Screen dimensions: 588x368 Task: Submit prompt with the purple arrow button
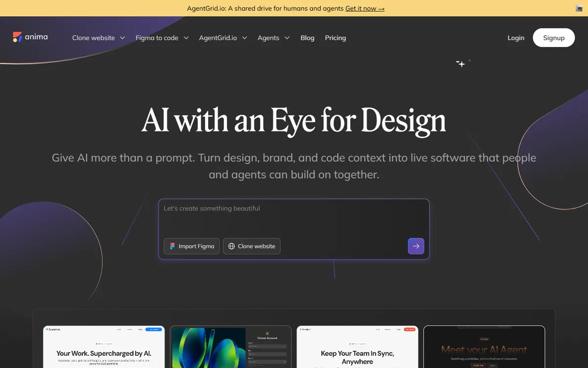click(416, 246)
